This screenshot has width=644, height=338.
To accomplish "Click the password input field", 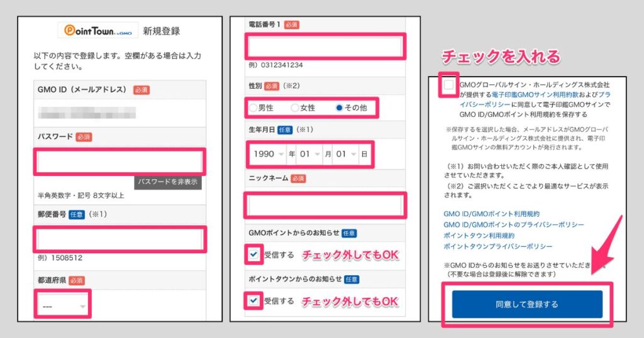I will [119, 161].
